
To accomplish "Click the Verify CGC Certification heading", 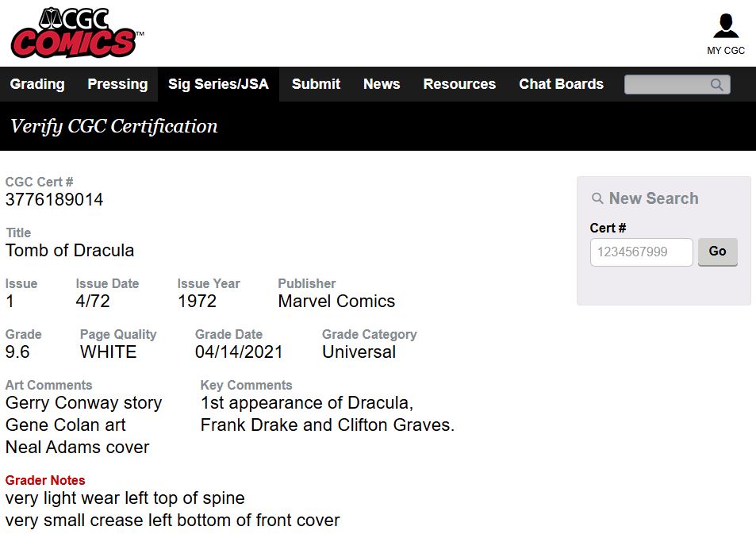I will coord(113,126).
